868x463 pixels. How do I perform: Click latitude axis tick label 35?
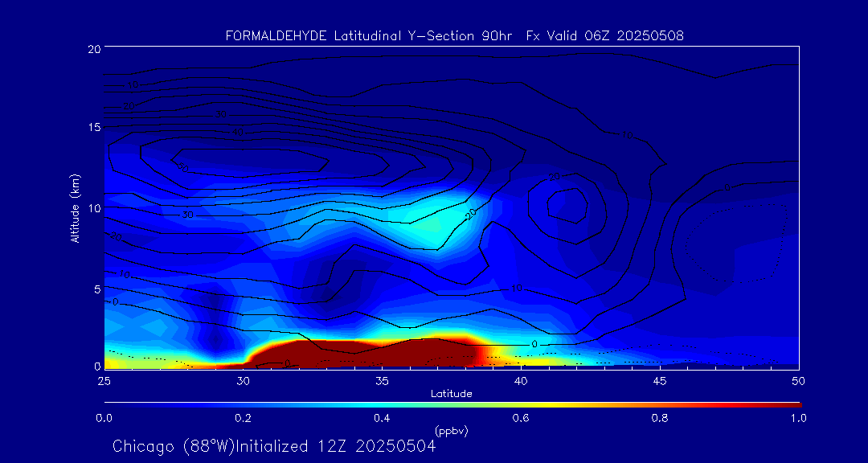[x=382, y=381]
